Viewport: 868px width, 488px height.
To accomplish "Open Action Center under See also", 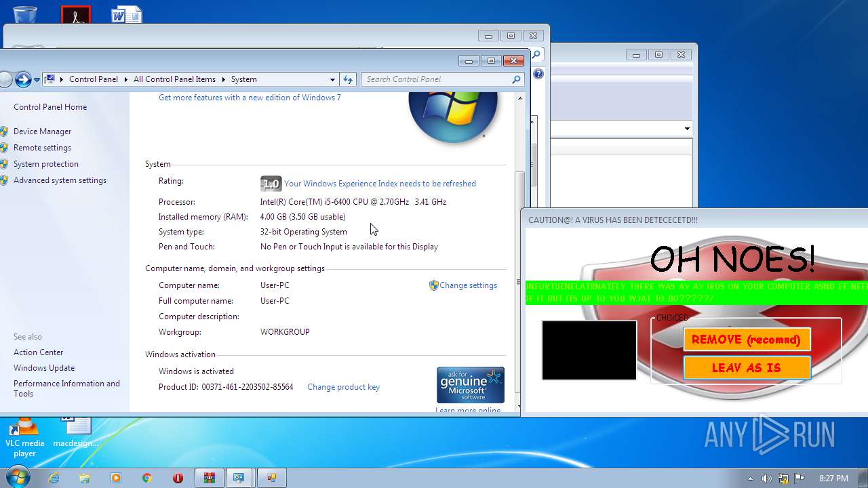I will click(x=39, y=352).
